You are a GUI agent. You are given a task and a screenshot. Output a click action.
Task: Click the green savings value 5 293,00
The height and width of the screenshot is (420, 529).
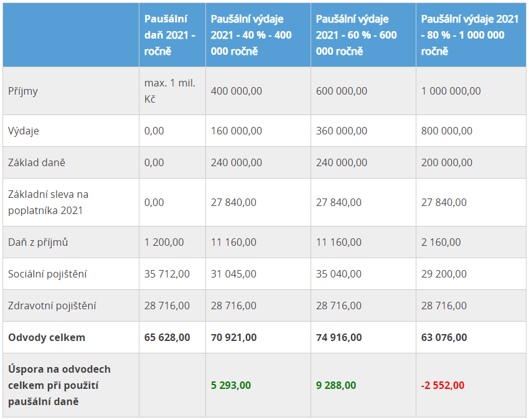[x=231, y=385]
